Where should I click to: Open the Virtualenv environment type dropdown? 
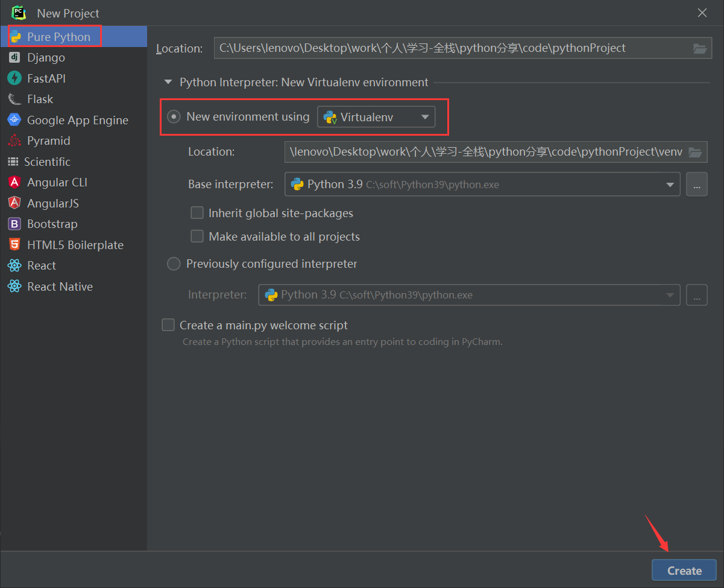(x=376, y=117)
